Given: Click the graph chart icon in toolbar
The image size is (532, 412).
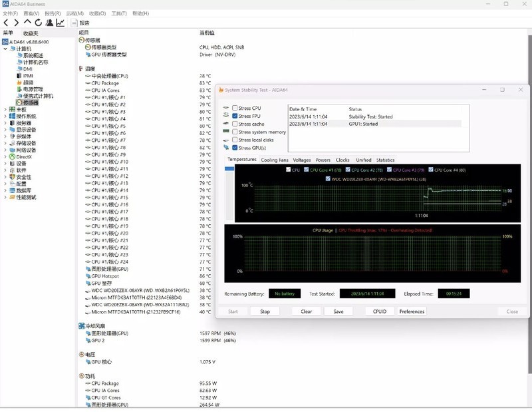Looking at the screenshot, I should 61,23.
